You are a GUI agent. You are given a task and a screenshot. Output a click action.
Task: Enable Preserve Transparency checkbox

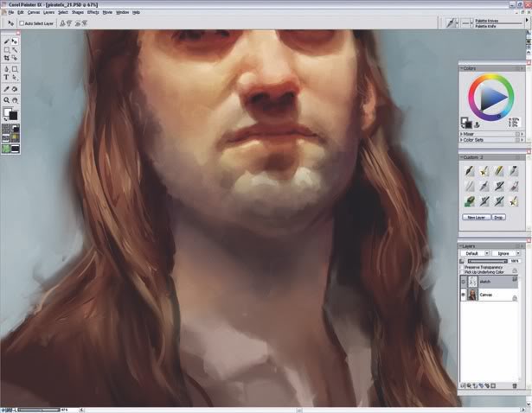(462, 267)
